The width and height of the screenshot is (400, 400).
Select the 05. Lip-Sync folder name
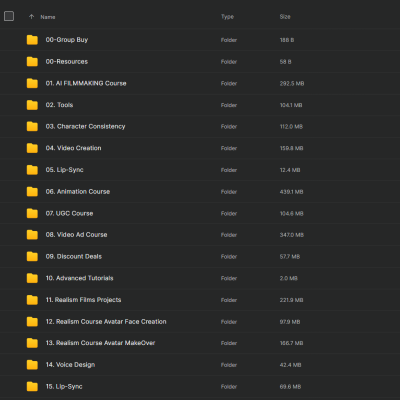pos(64,170)
